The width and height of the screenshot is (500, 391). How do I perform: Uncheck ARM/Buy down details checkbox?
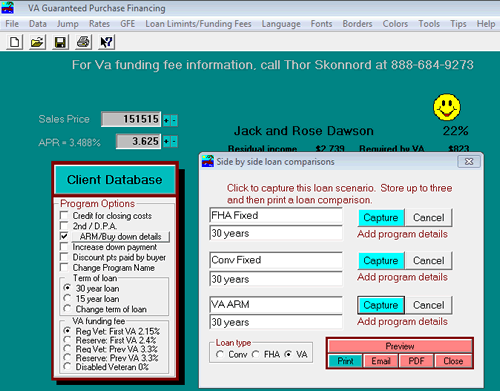(64, 236)
